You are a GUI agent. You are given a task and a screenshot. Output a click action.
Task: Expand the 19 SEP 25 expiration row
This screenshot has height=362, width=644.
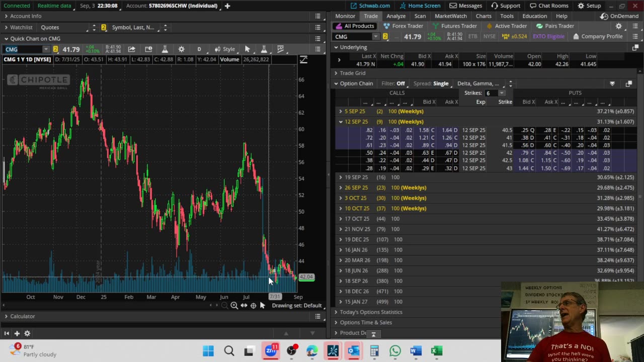click(x=341, y=177)
